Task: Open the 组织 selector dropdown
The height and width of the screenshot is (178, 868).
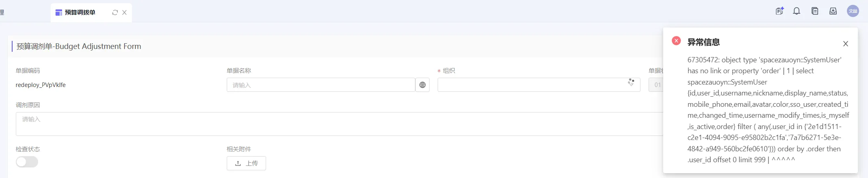Action: point(531,85)
